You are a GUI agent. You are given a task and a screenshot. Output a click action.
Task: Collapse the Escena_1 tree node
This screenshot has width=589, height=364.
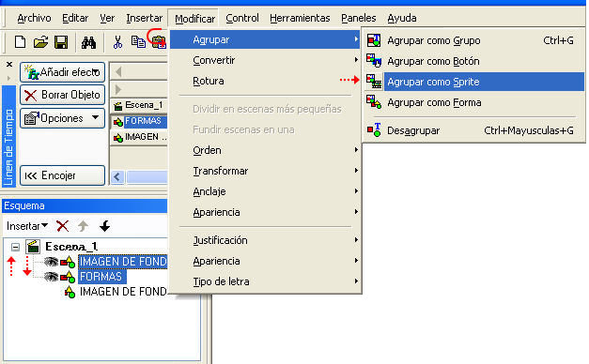15,247
